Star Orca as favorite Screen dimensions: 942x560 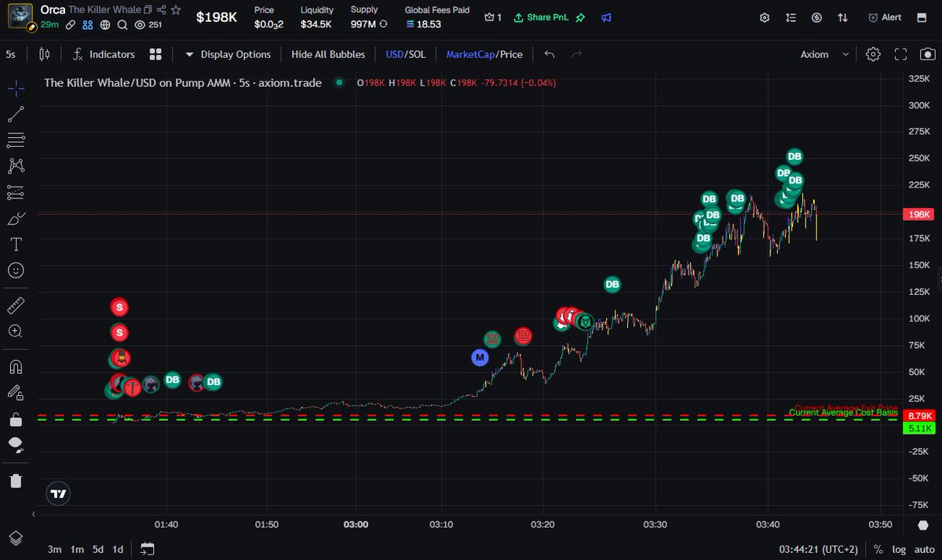point(174,9)
